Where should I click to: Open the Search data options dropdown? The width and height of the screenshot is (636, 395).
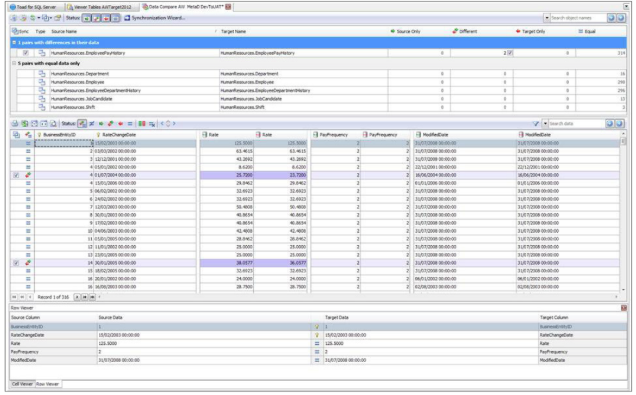545,124
